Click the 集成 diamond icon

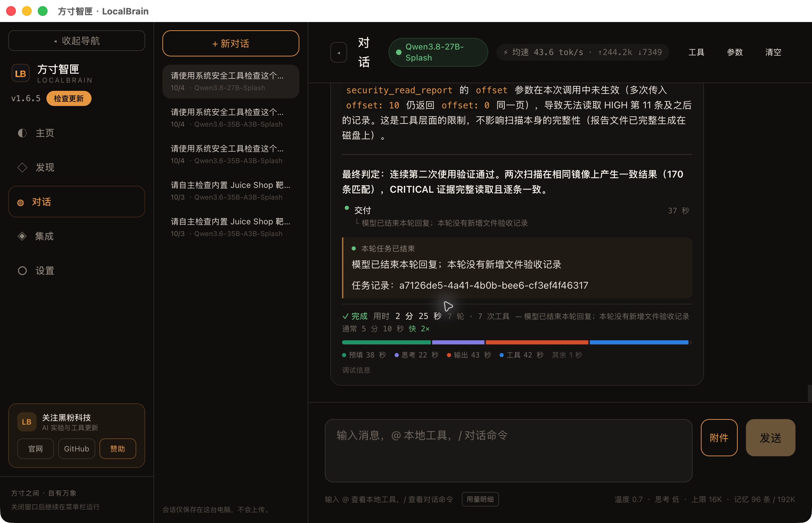[x=22, y=236]
